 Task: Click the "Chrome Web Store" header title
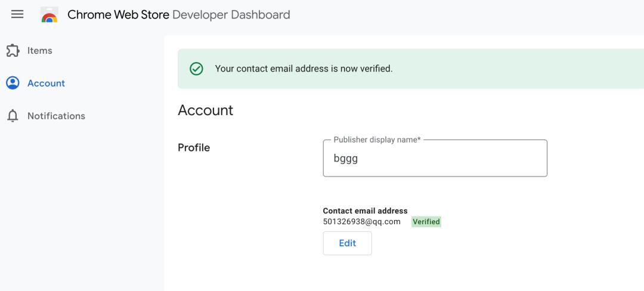pyautogui.click(x=118, y=15)
